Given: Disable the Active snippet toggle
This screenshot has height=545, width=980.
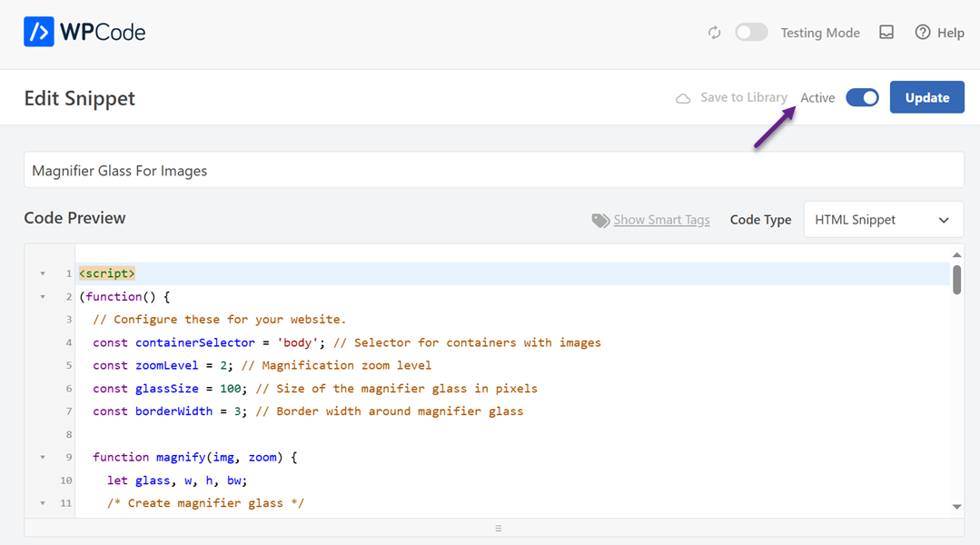Looking at the screenshot, I should pos(862,98).
